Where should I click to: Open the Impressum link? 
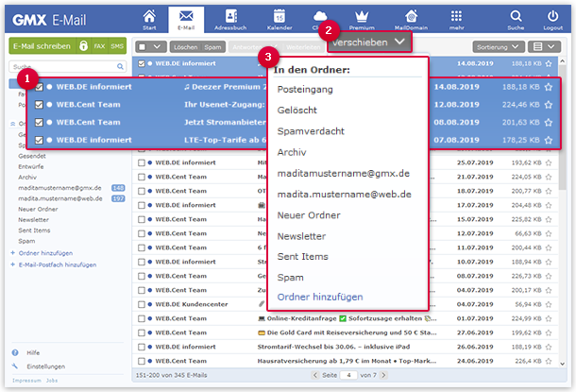click(x=26, y=381)
